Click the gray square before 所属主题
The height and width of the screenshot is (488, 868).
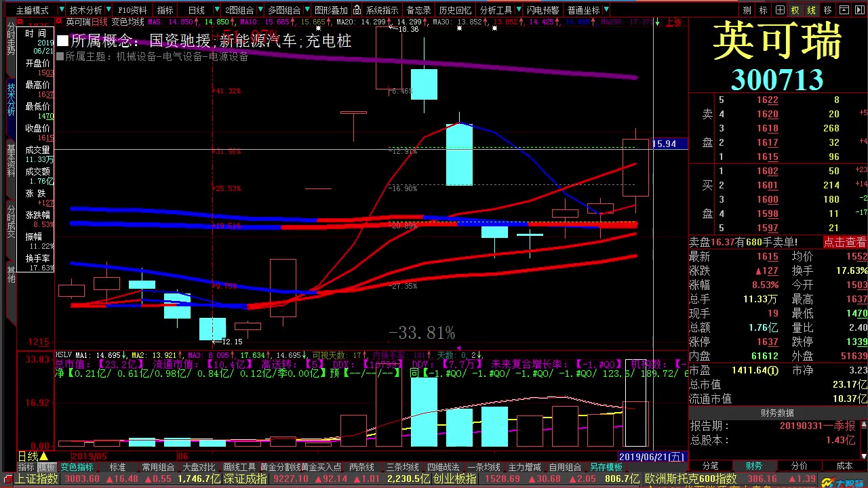(60, 57)
